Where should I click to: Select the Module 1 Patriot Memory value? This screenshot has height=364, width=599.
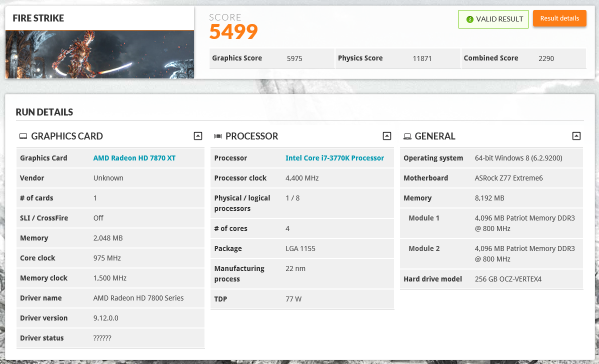tap(524, 223)
